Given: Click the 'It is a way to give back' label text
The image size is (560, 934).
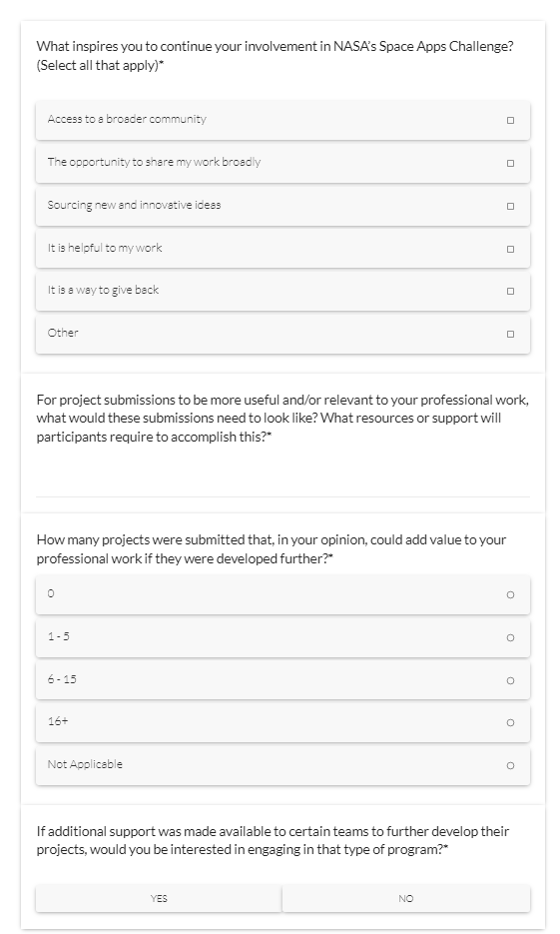Looking at the screenshot, I should pos(103,290).
